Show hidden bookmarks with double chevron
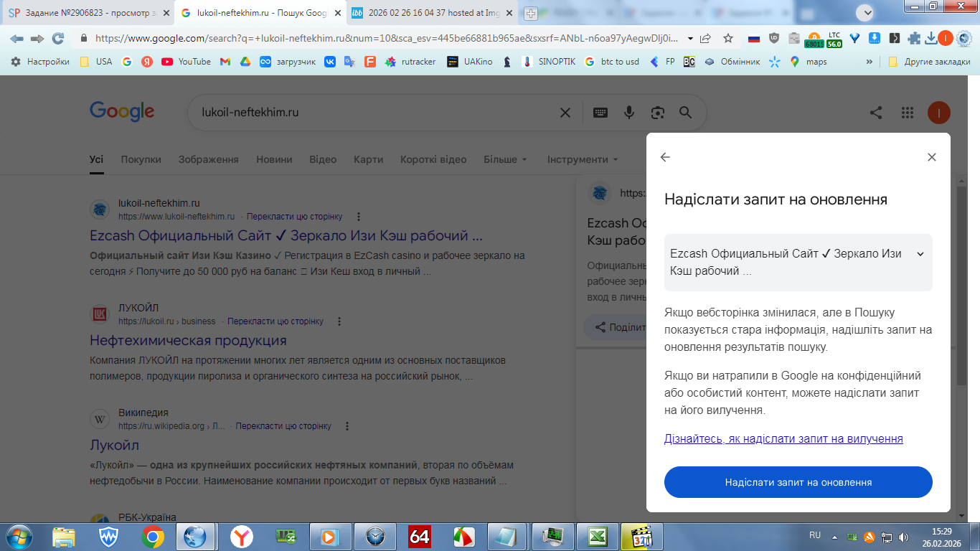The height and width of the screenshot is (551, 980). [870, 62]
